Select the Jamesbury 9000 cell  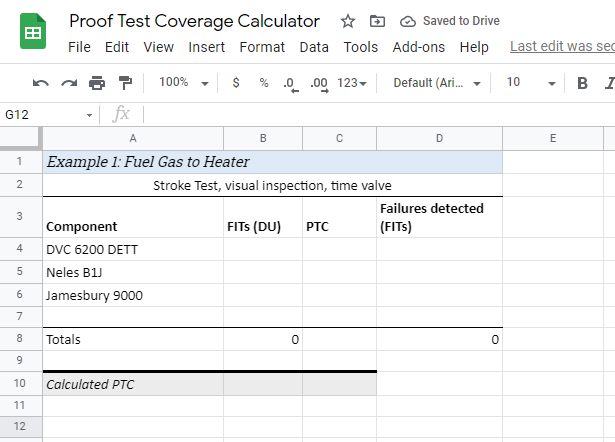pyautogui.click(x=133, y=295)
